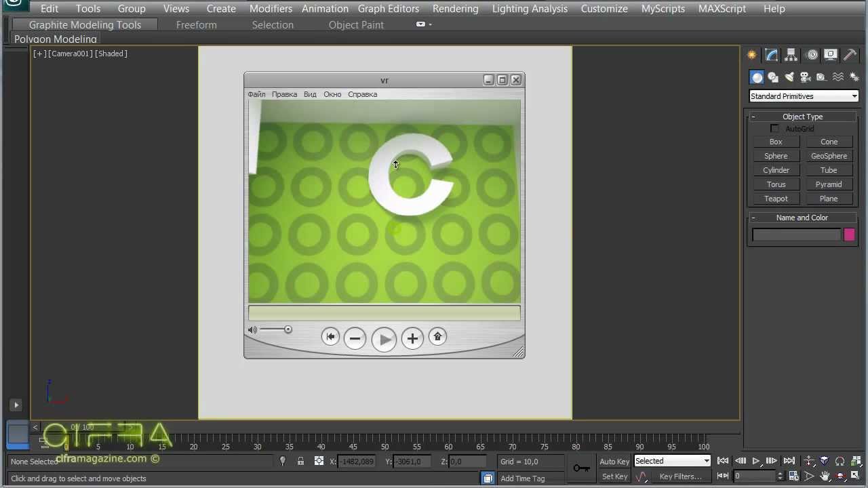Enable the AutoGrid checkbox

click(x=774, y=129)
